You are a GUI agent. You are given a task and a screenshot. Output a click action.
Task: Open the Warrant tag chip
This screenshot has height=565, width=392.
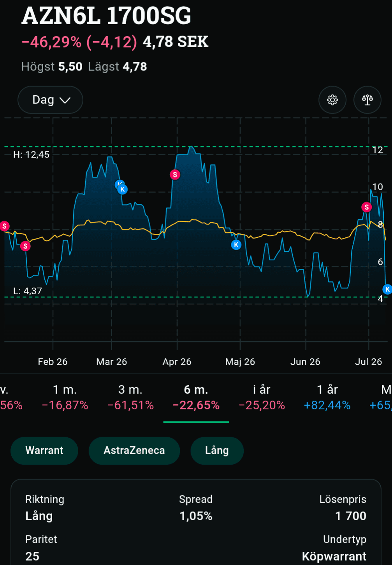[44, 451]
